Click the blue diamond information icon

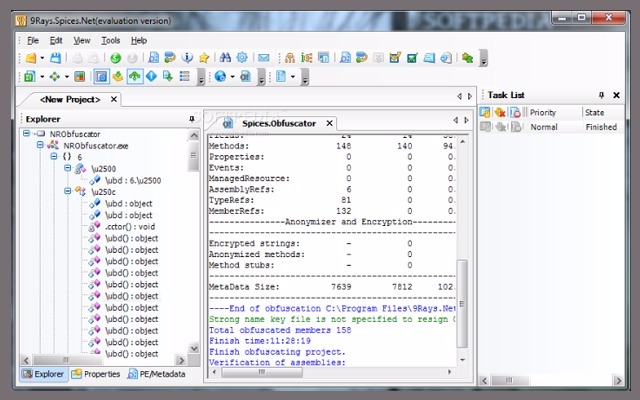(x=151, y=76)
